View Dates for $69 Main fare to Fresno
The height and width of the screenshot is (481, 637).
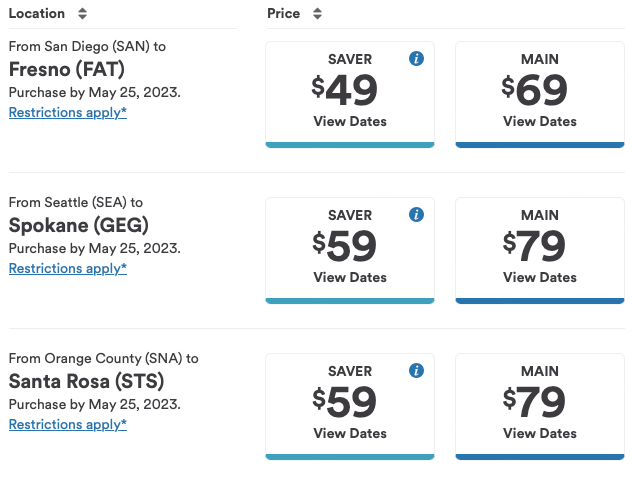(540, 122)
